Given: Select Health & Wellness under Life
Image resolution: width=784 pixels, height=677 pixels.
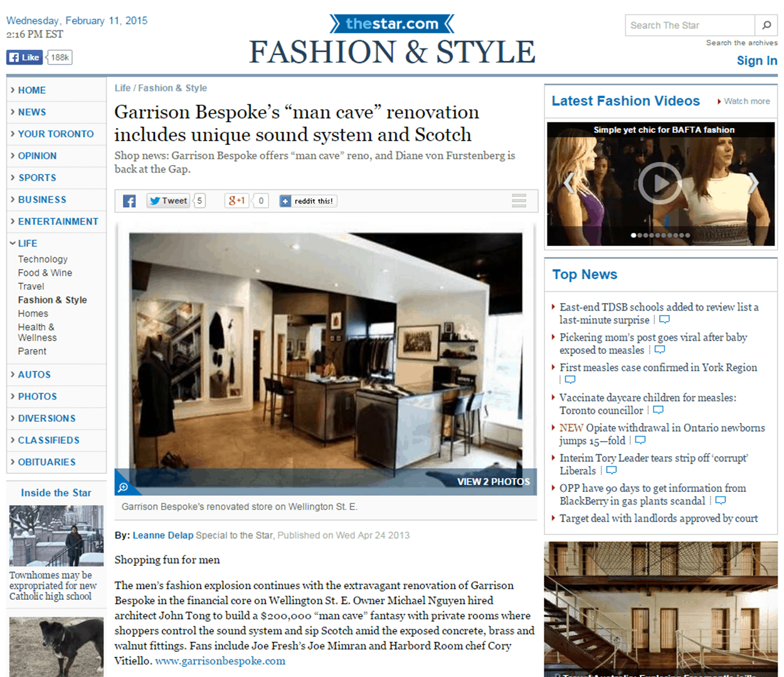Looking at the screenshot, I should 38,333.
